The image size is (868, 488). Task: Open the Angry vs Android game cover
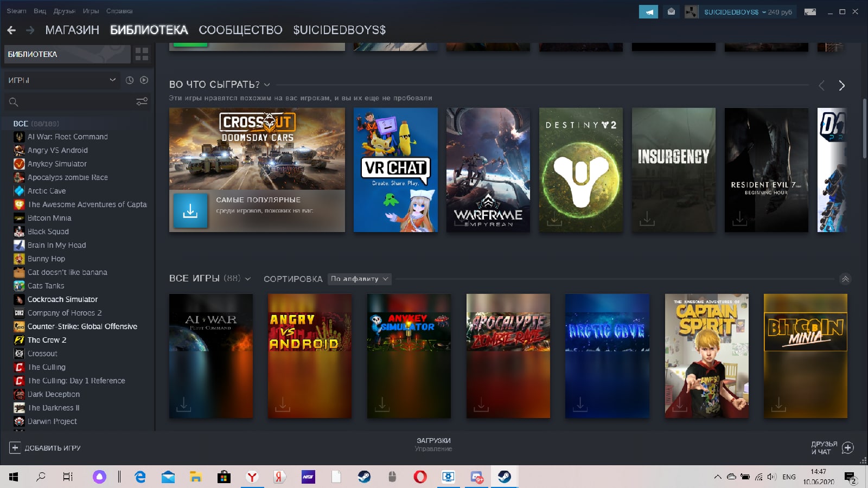tap(310, 356)
